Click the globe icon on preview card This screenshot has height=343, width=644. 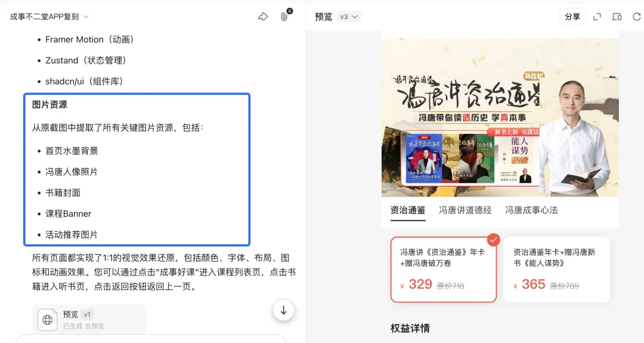(x=48, y=320)
